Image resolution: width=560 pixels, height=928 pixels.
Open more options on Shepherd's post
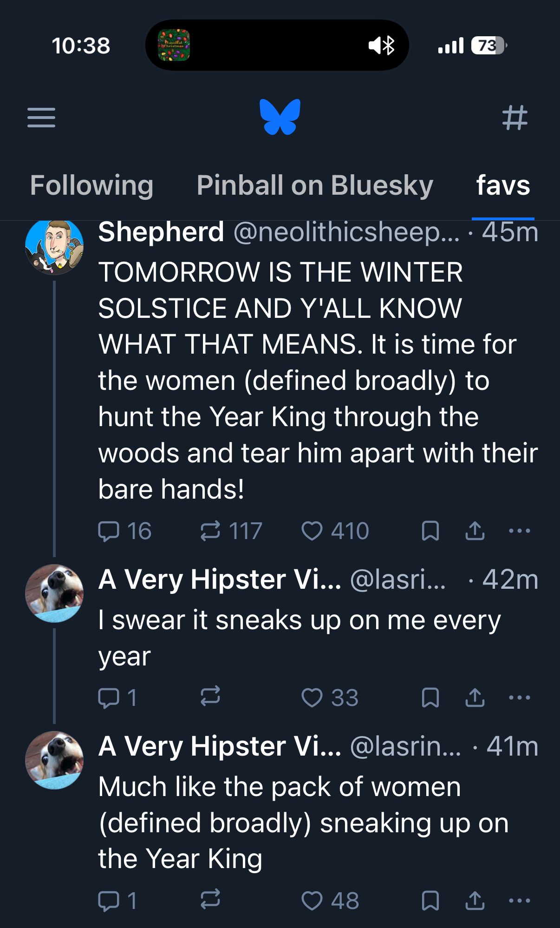pos(519,531)
